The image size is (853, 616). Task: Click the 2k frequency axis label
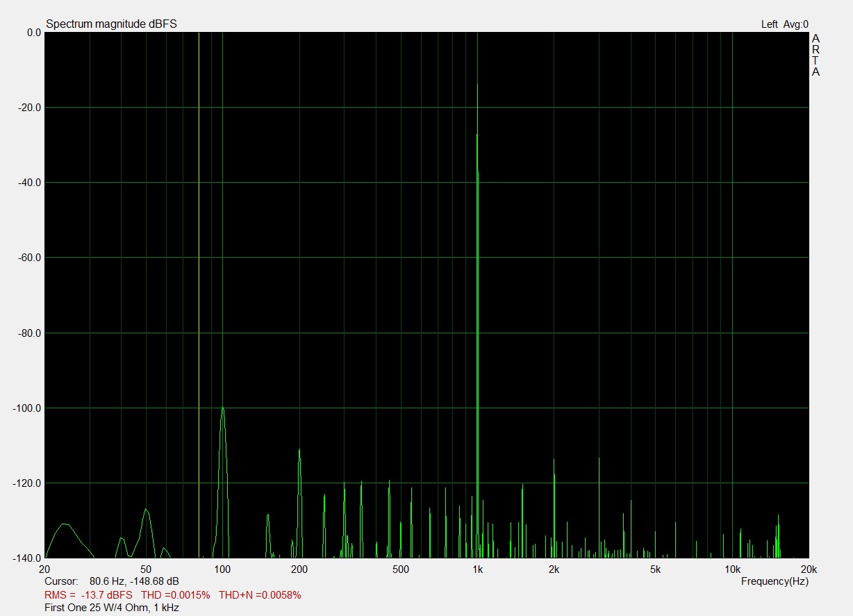click(x=554, y=569)
